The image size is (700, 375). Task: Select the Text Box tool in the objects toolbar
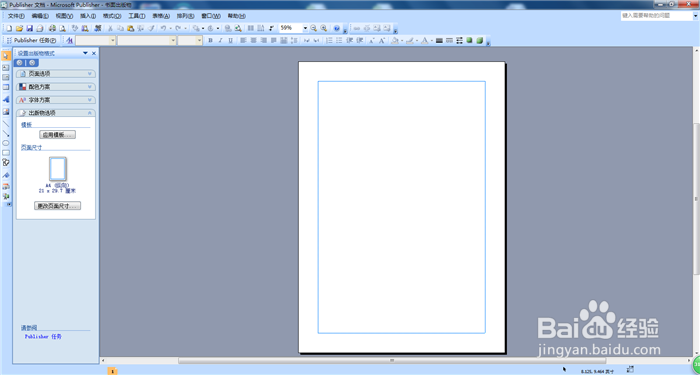[6, 67]
